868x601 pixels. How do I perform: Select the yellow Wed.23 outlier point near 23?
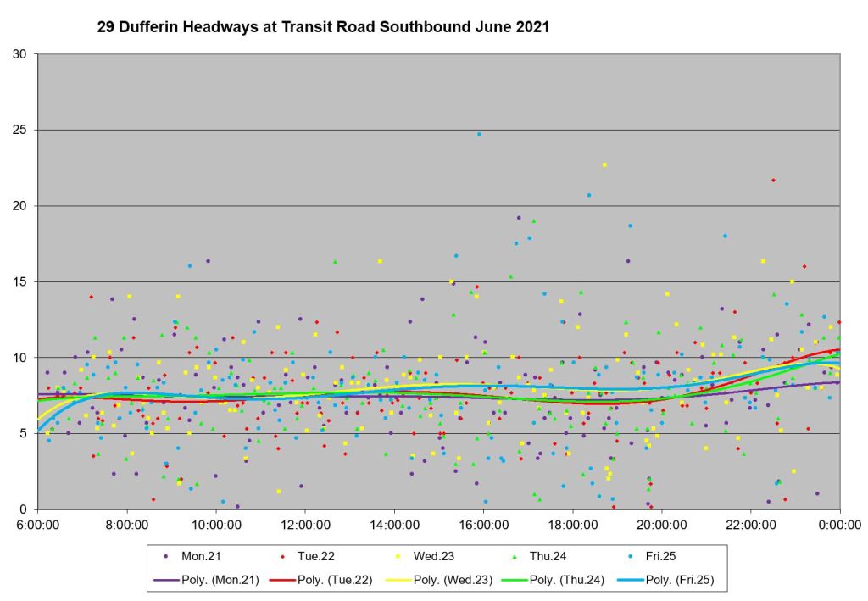(604, 164)
